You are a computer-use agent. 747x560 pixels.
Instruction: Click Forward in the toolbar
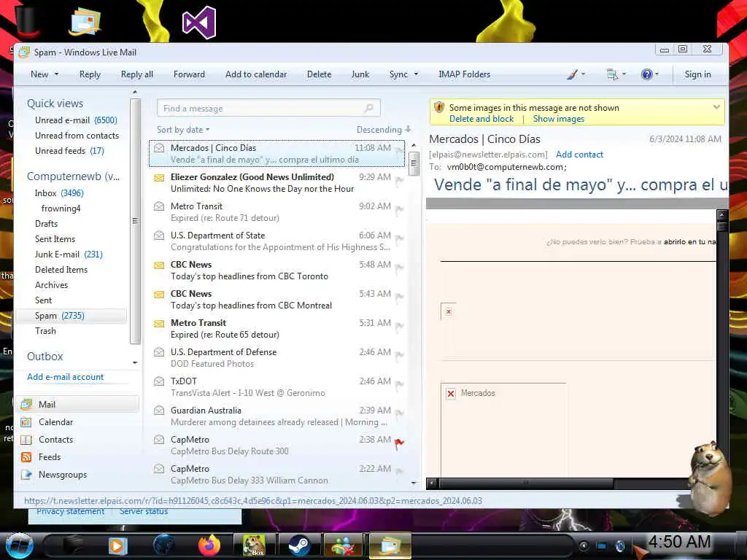(189, 74)
